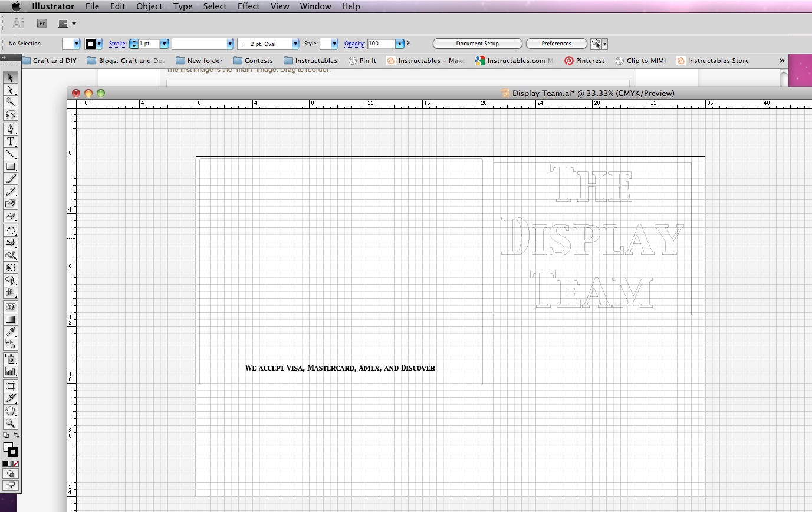The image size is (812, 512).
Task: Select the Eraser tool
Action: pos(10,216)
